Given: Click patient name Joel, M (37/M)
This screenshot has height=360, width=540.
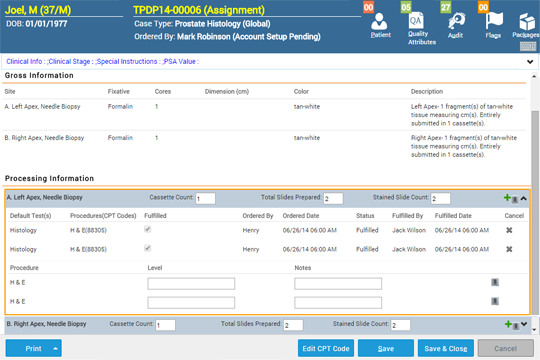Looking at the screenshot, I should [x=38, y=10].
